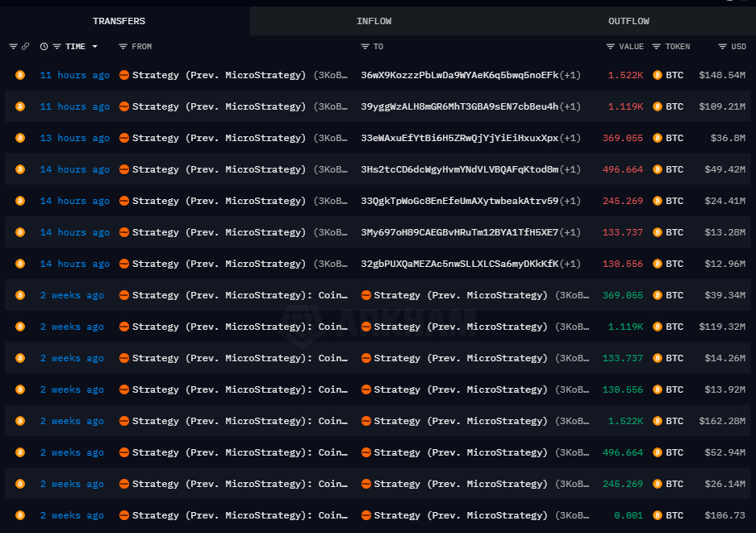This screenshot has width=756, height=533.
Task: Click Strategy logo in FROM of $12.96M row
Action: click(x=124, y=264)
